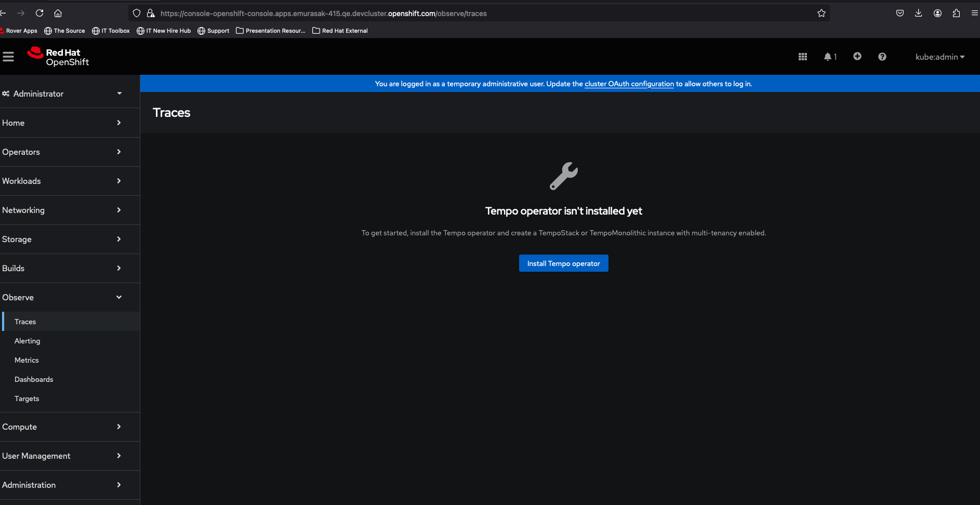Open the browser account icon
This screenshot has width=980, height=505.
pos(937,13)
